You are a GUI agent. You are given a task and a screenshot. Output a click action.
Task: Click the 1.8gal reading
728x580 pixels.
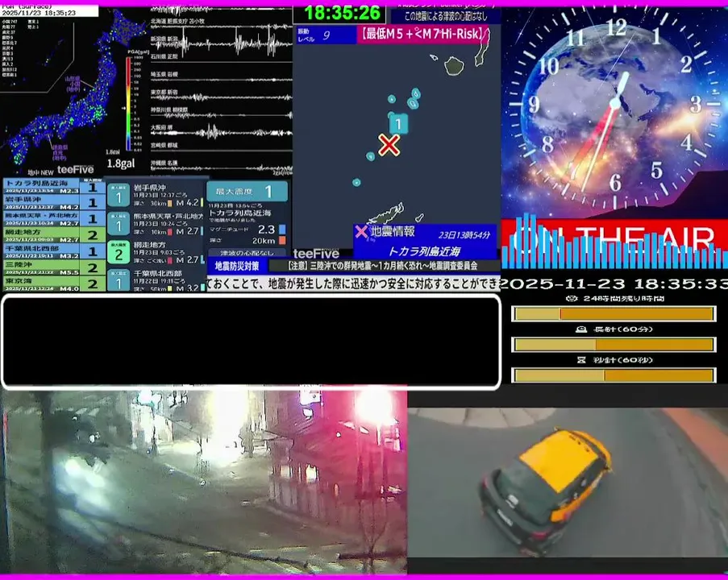pos(121,164)
